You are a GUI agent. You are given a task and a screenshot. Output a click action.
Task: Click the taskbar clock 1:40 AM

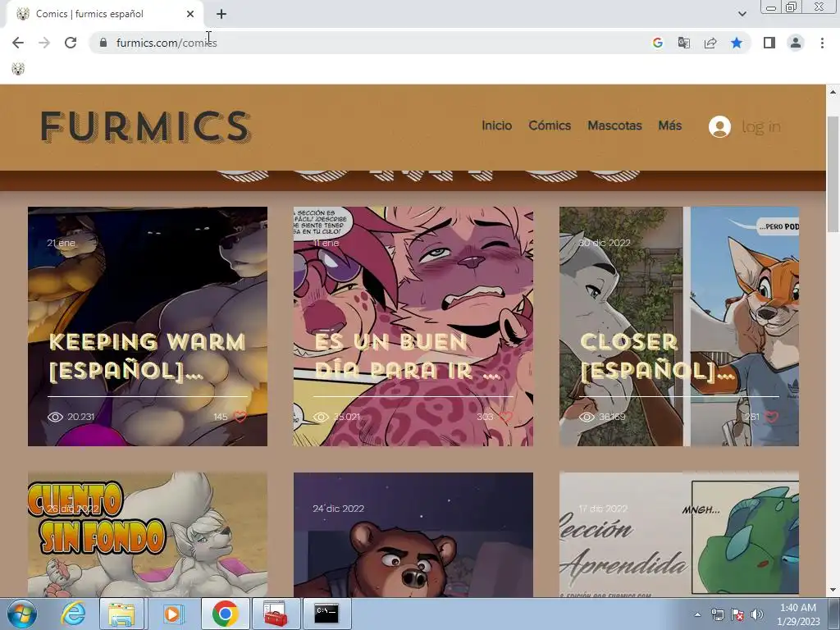click(x=798, y=614)
